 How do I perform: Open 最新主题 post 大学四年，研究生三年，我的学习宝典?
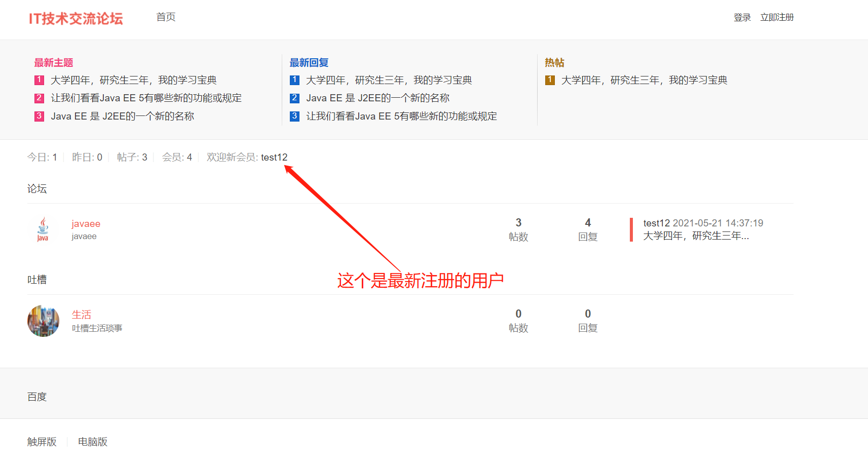[134, 80]
